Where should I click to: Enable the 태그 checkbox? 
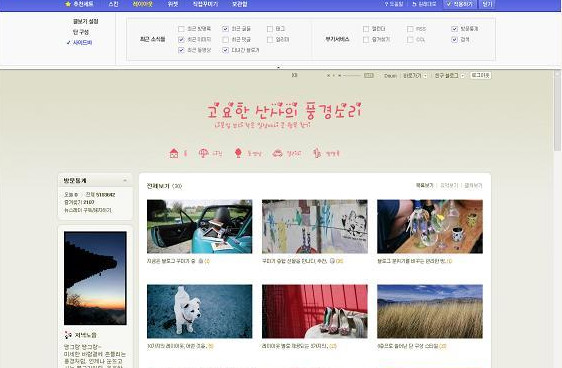pyautogui.click(x=270, y=29)
